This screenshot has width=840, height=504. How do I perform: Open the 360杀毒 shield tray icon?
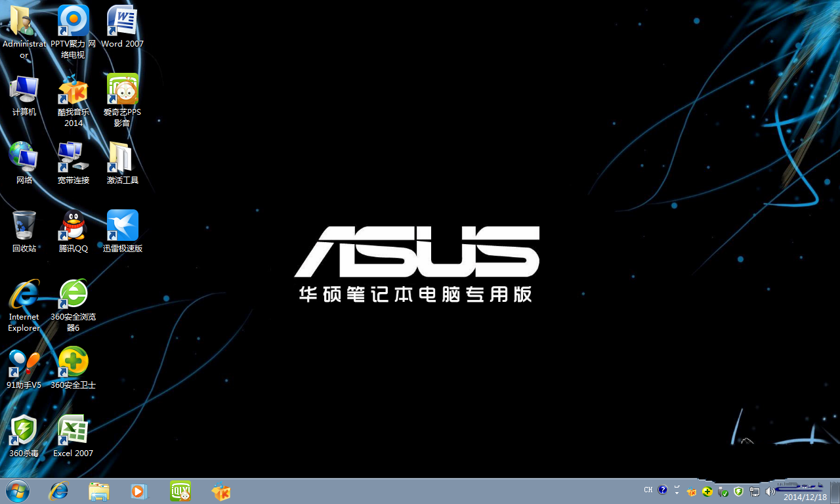[738, 491]
